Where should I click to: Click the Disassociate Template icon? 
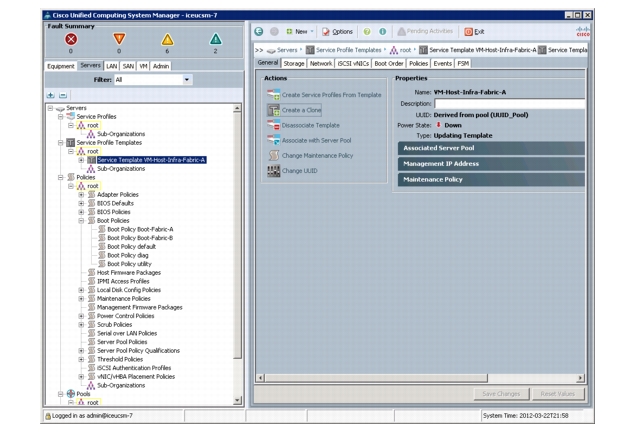(x=273, y=125)
